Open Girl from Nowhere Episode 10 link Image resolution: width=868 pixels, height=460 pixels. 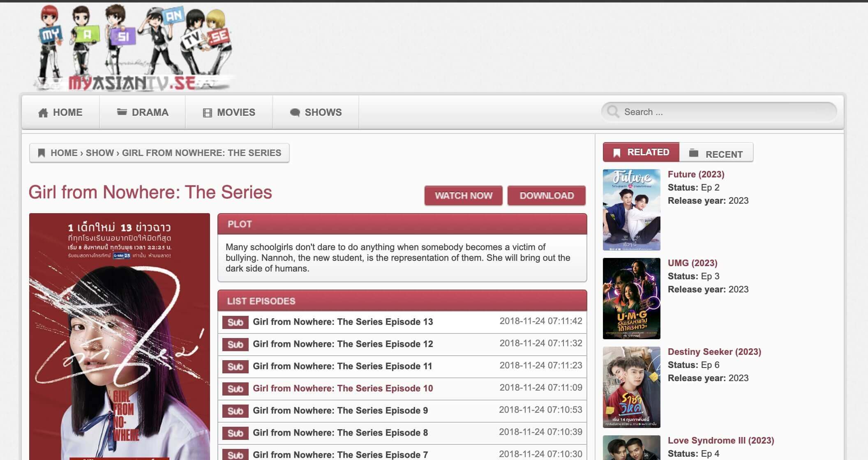[343, 389]
